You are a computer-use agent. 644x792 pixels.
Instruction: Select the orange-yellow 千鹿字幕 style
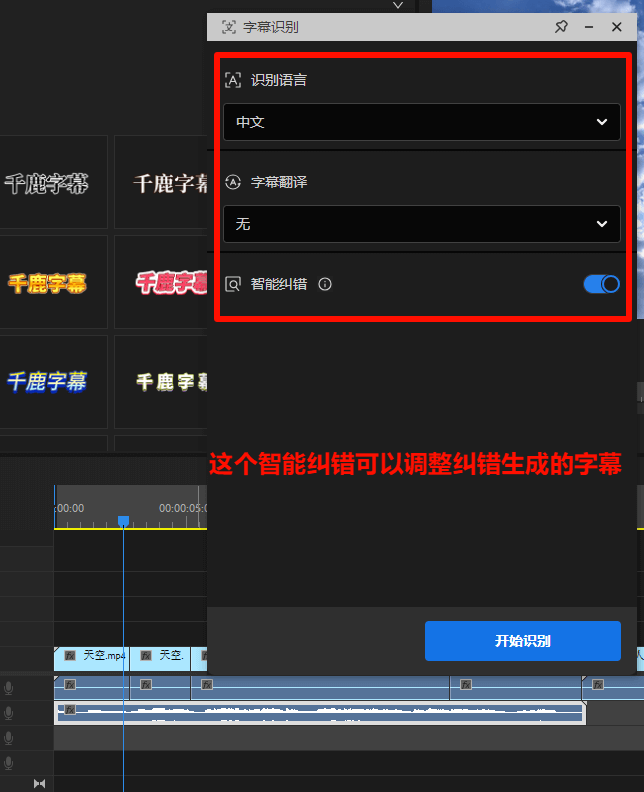(x=53, y=282)
